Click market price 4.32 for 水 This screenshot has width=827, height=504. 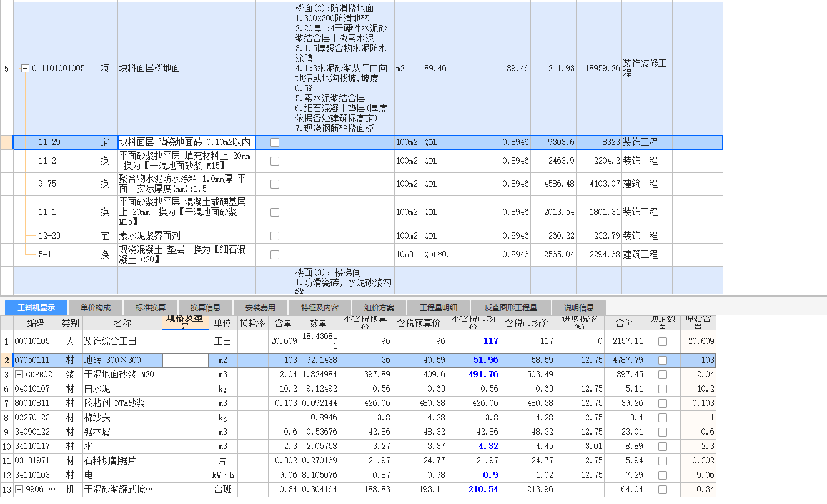click(x=473, y=447)
